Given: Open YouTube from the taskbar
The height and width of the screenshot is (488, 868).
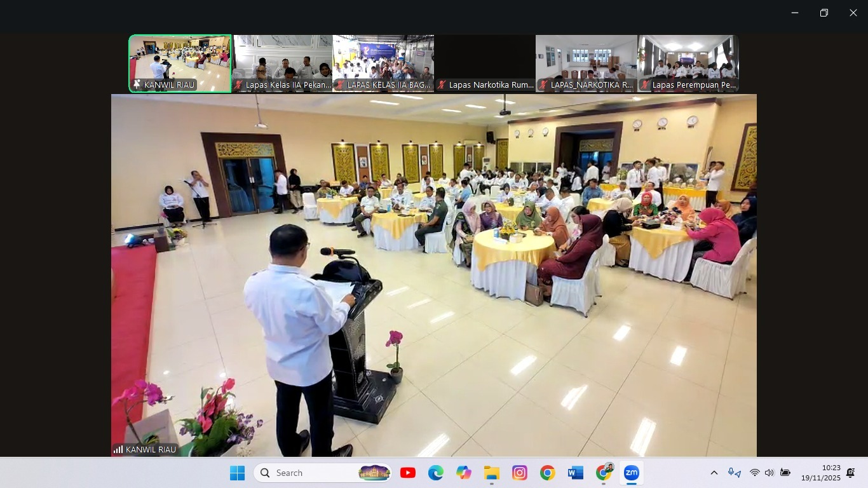Looking at the screenshot, I should [x=408, y=473].
